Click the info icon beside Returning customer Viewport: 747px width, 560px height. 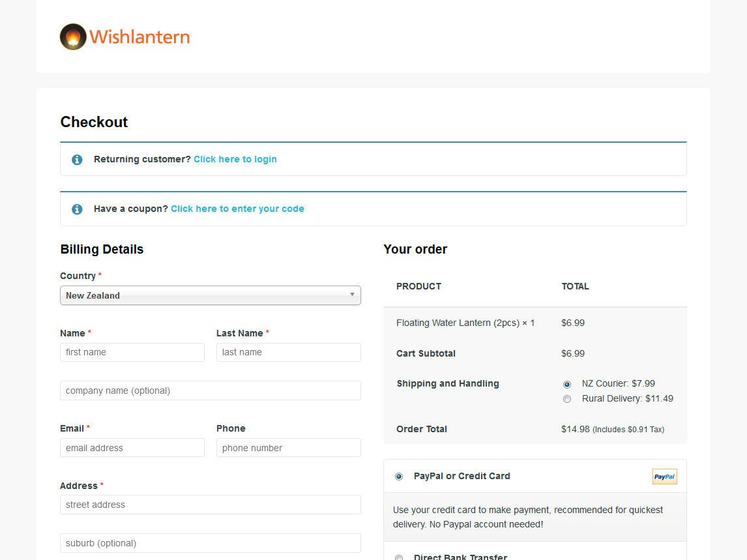point(77,160)
